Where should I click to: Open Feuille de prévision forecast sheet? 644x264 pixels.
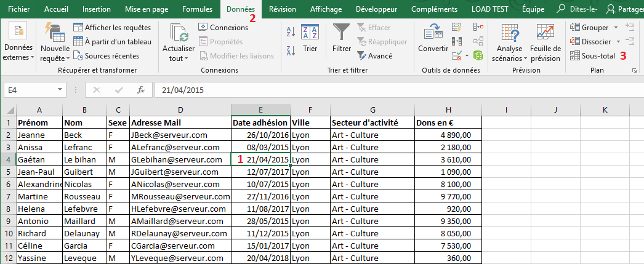click(545, 40)
